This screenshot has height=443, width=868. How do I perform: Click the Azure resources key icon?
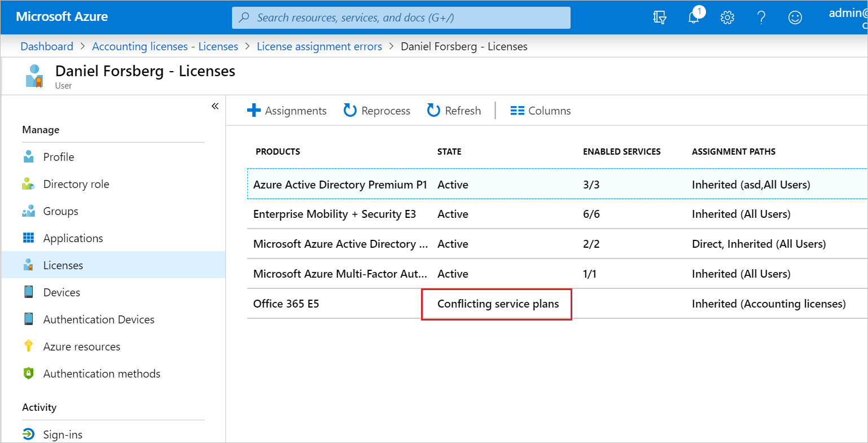pos(29,346)
